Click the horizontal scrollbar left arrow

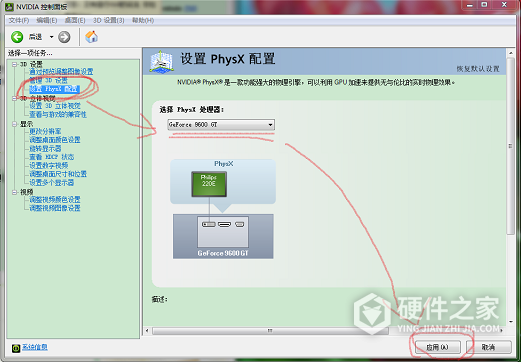click(x=147, y=331)
